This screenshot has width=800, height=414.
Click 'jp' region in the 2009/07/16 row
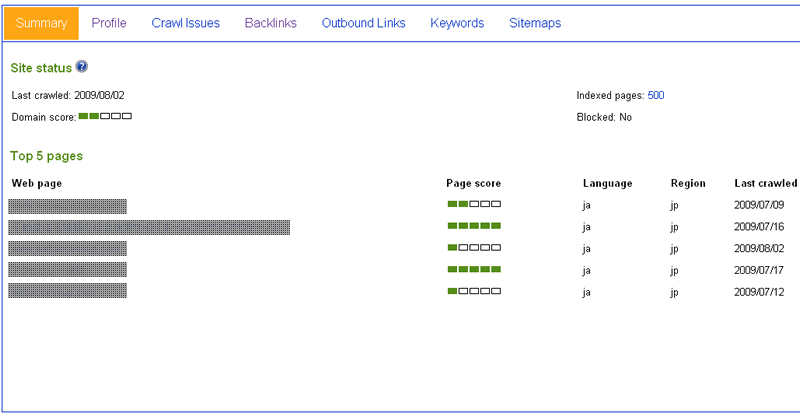pos(674,228)
